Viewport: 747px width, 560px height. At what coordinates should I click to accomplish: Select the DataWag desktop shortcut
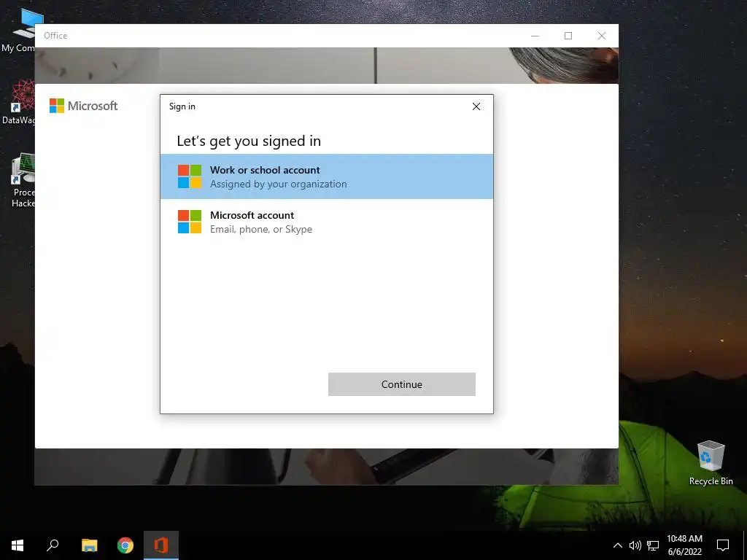pyautogui.click(x=18, y=102)
